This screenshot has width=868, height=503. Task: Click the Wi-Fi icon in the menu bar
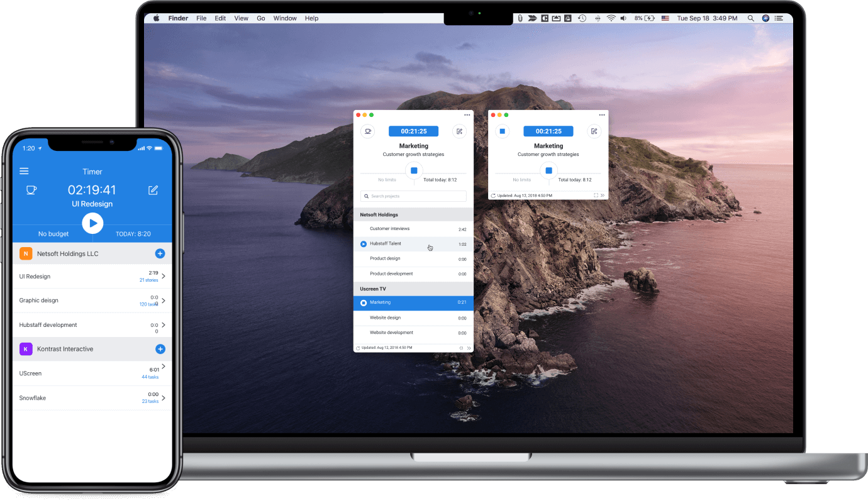[611, 18]
